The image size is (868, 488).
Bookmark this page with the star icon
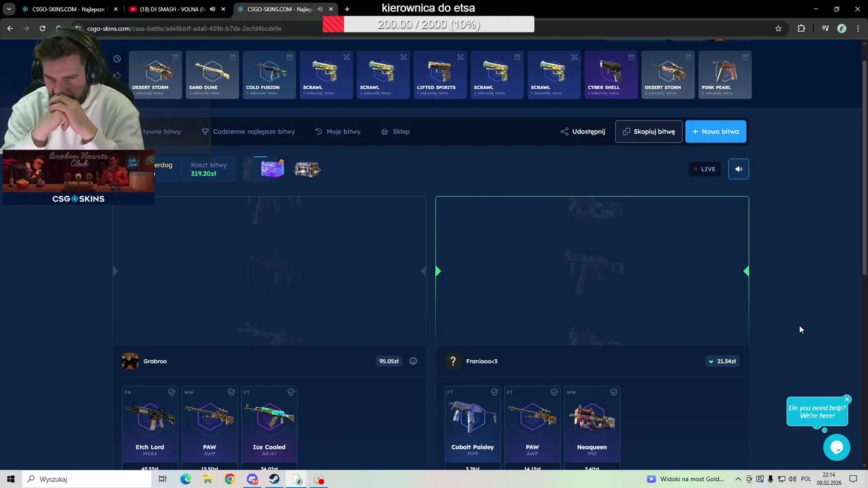point(778,28)
